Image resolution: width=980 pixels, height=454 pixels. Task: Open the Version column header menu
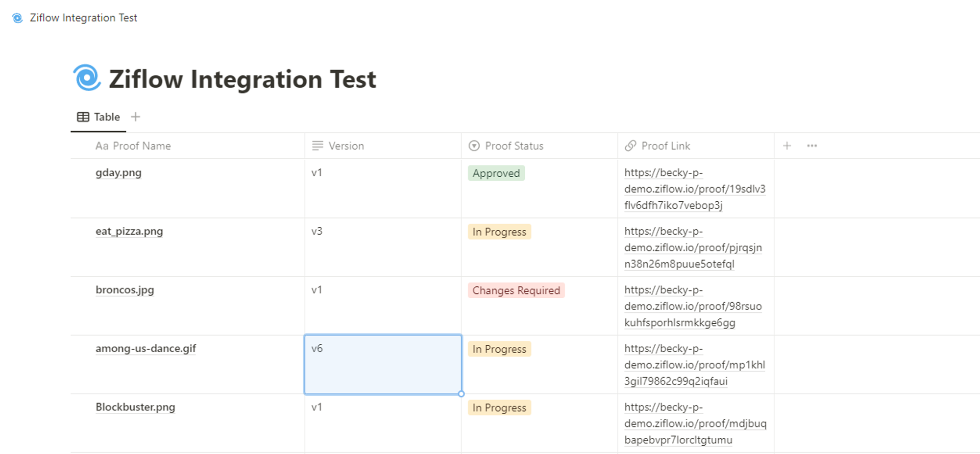pyautogui.click(x=383, y=146)
